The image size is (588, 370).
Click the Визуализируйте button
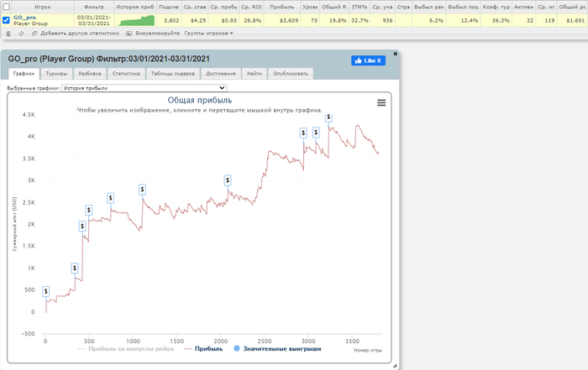[x=158, y=34]
